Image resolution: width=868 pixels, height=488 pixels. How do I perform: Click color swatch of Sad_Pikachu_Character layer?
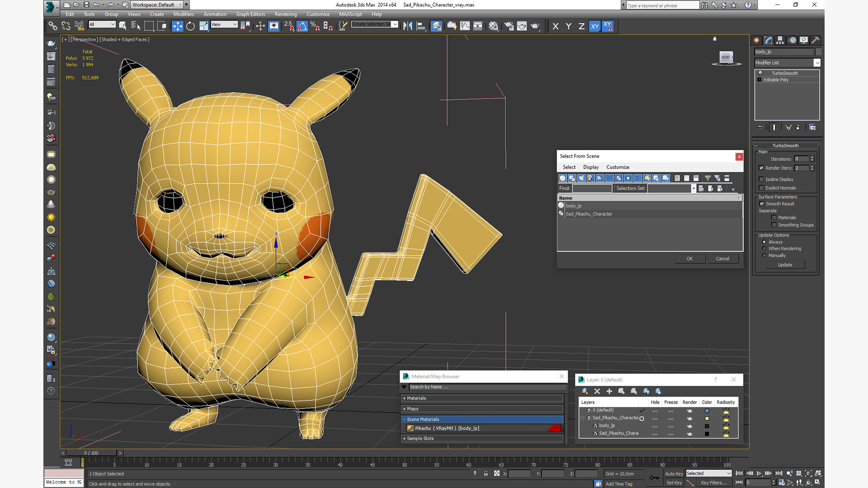click(707, 418)
